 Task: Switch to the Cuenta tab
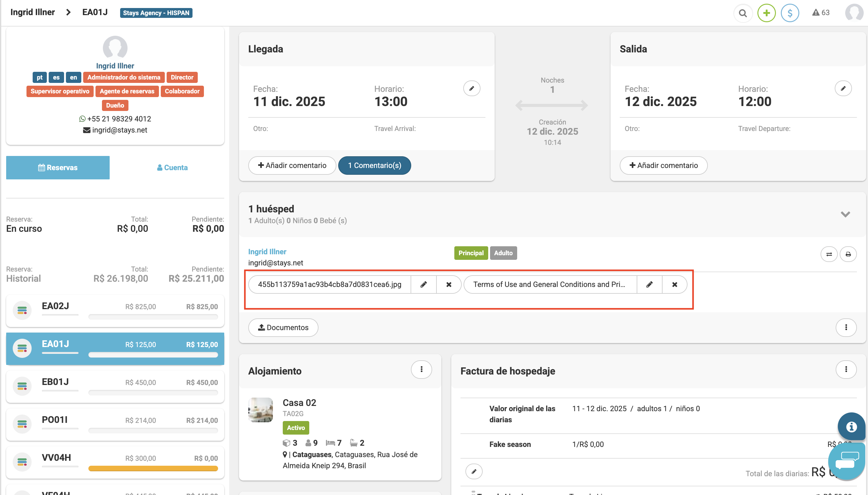point(172,168)
